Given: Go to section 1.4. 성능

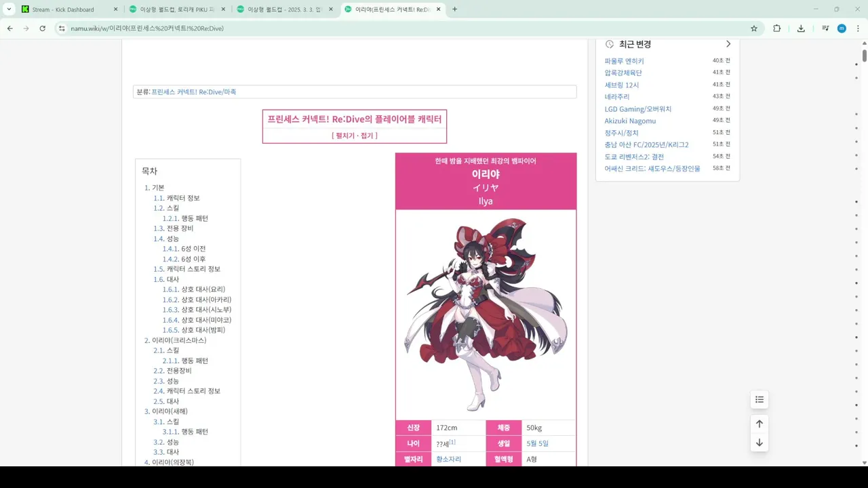Looking at the screenshot, I should coord(166,239).
